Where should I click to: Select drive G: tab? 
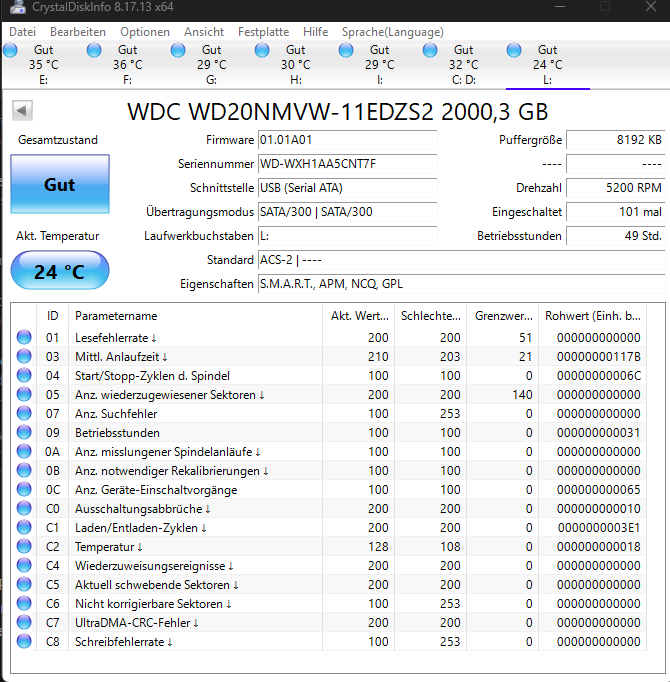click(211, 65)
